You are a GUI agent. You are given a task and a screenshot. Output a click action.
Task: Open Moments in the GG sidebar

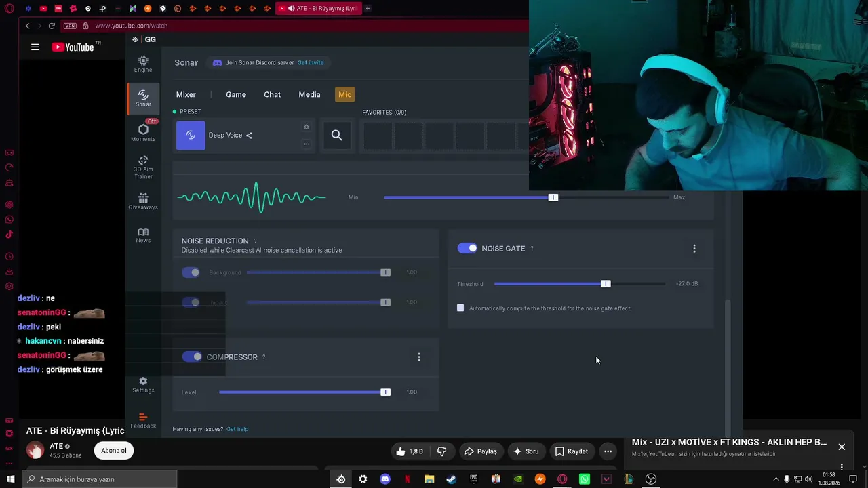(x=143, y=132)
